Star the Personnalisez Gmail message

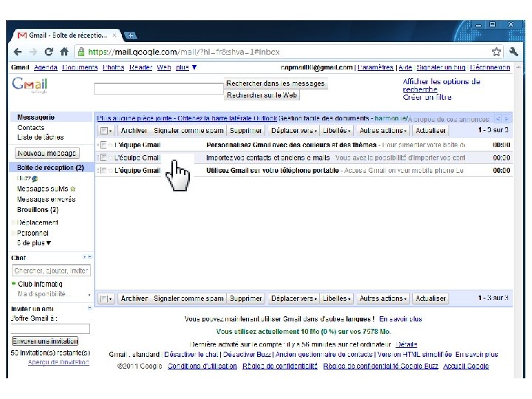[111, 145]
